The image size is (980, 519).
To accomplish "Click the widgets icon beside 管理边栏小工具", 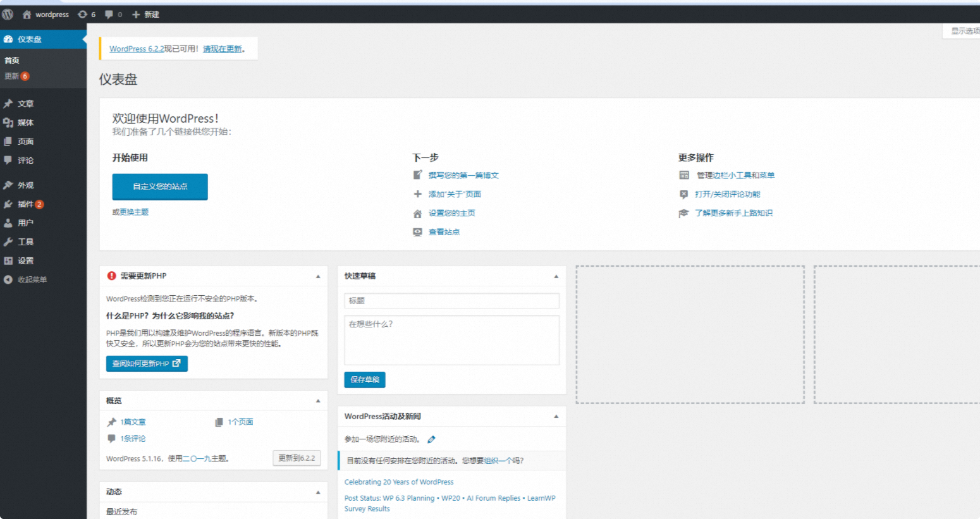I will (684, 175).
